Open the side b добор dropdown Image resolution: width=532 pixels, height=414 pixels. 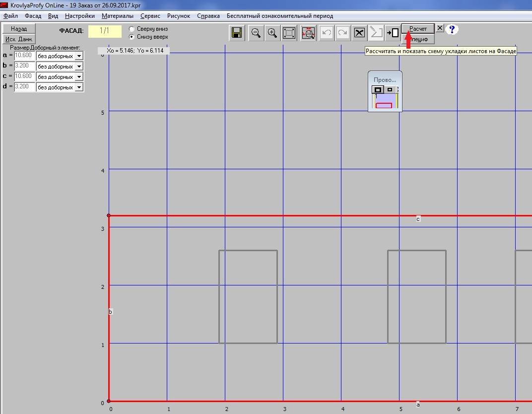(79, 67)
